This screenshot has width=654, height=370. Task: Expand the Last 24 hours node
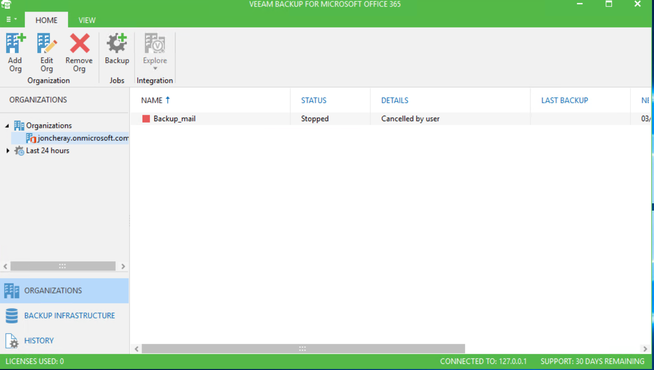(x=8, y=151)
